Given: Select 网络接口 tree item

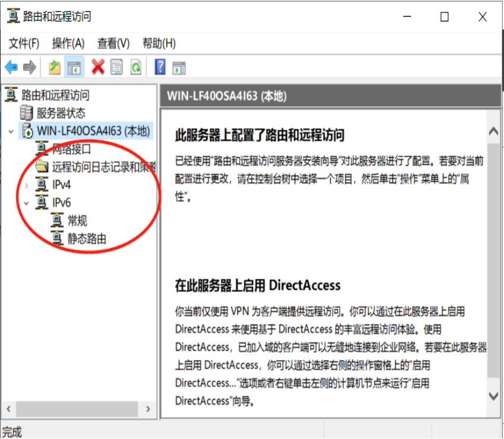Looking at the screenshot, I should pyautogui.click(x=71, y=149).
